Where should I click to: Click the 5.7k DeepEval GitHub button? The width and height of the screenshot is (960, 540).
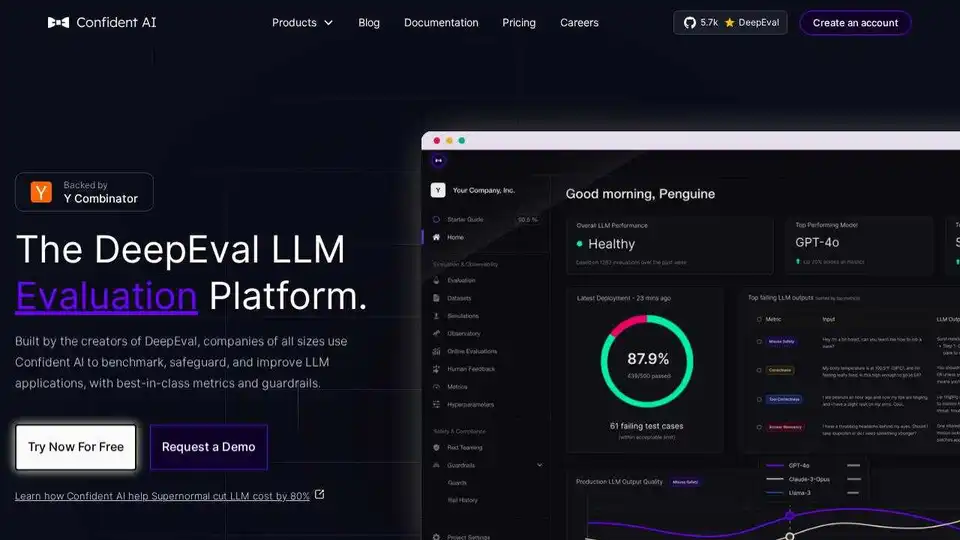pos(730,23)
